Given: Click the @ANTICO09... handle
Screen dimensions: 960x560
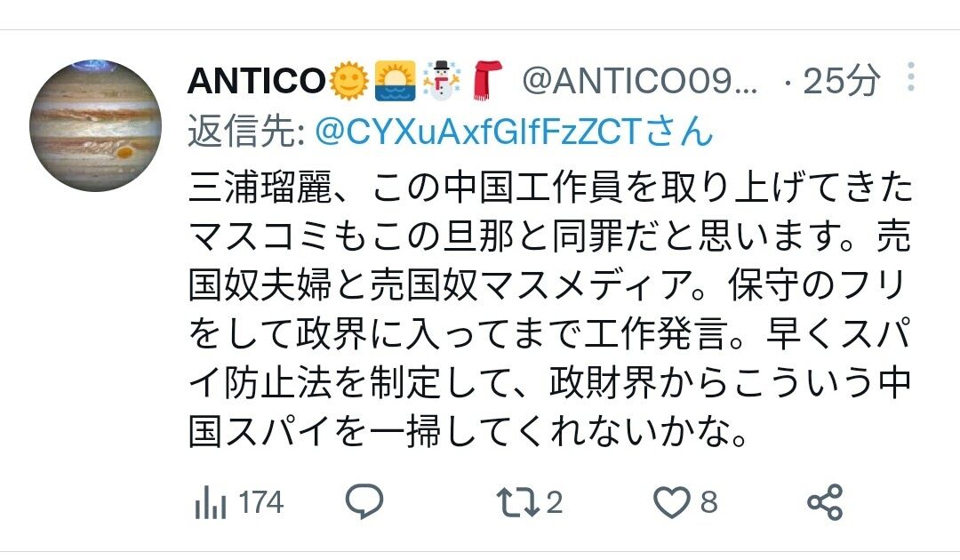Looking at the screenshot, I should click(x=640, y=80).
